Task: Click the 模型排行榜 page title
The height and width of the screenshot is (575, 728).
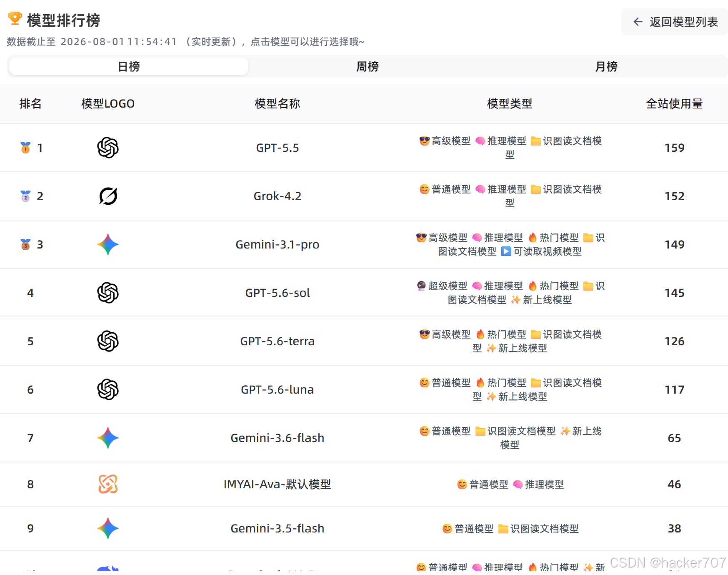Action: [x=63, y=20]
